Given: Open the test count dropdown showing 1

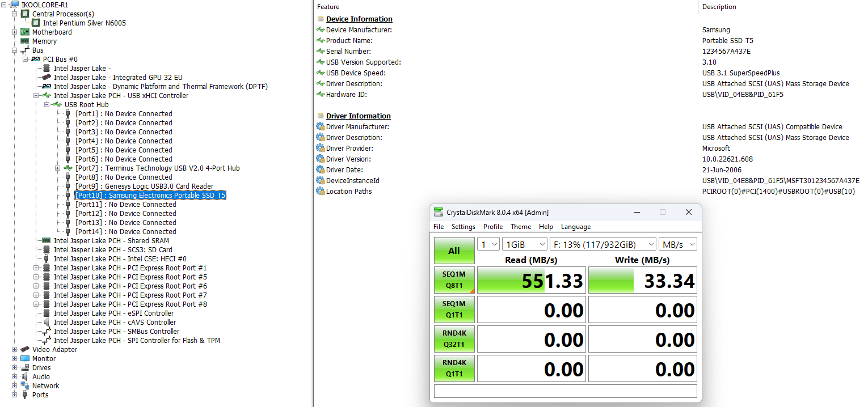Looking at the screenshot, I should click(x=488, y=244).
